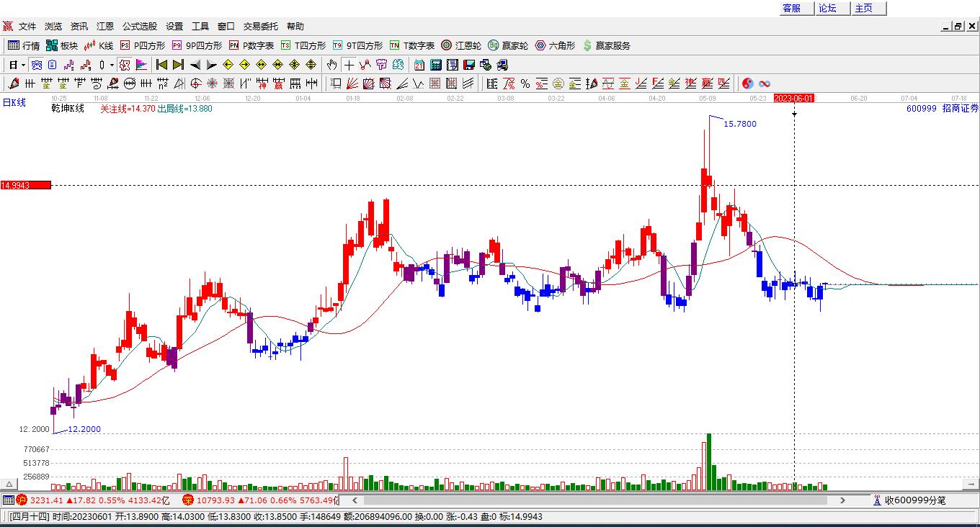
Task: Open the 资讯 menu
Action: click(79, 27)
